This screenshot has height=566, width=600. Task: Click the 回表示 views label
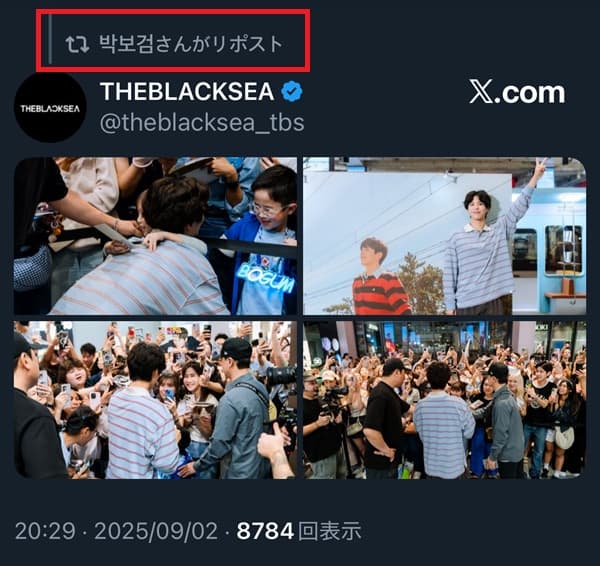(329, 531)
